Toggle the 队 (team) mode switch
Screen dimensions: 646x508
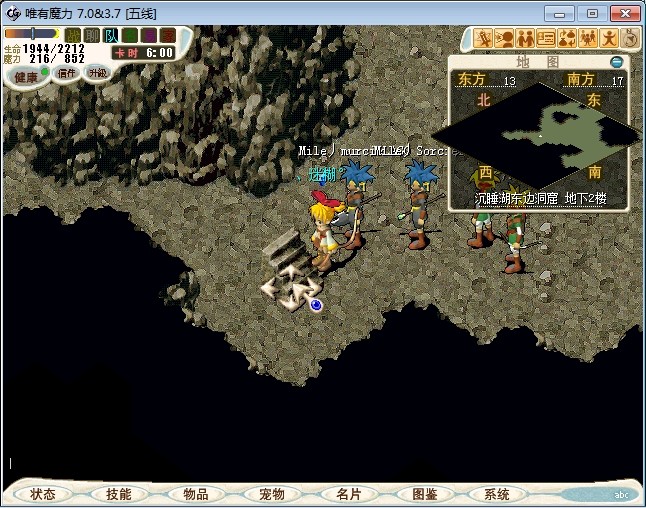pos(111,36)
